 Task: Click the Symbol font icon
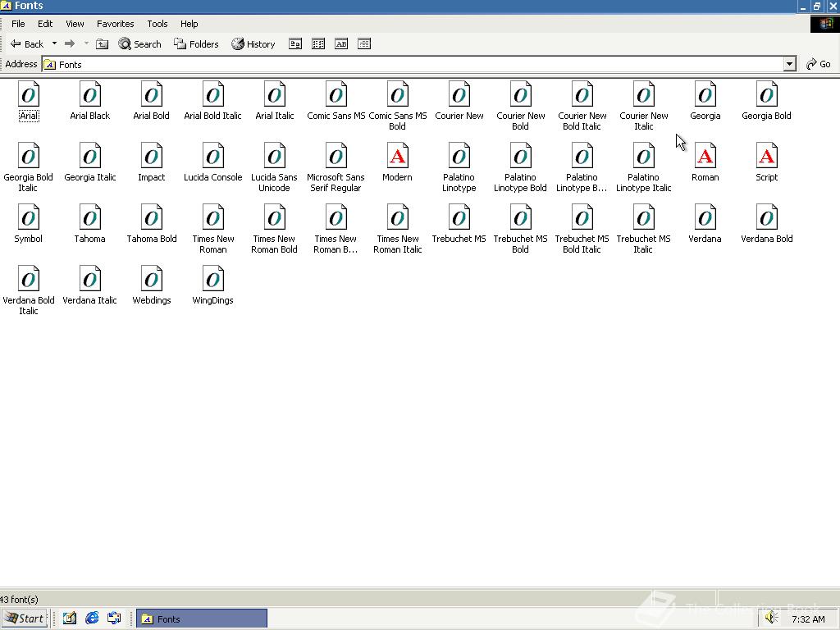coord(29,217)
